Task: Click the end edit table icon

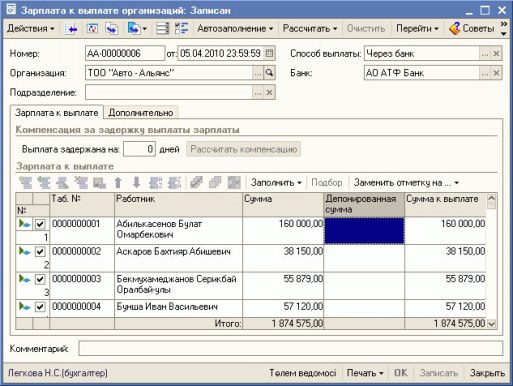Action: pyautogui.click(x=99, y=183)
